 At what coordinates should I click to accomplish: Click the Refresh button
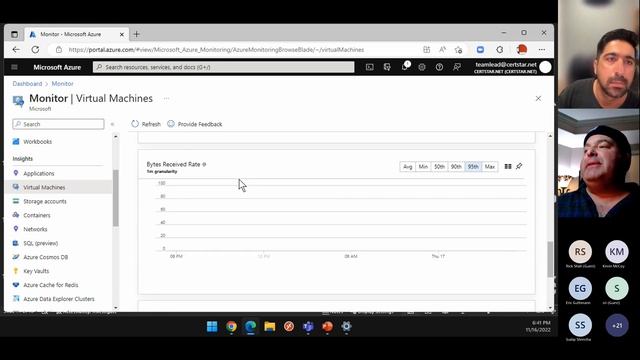(146, 124)
